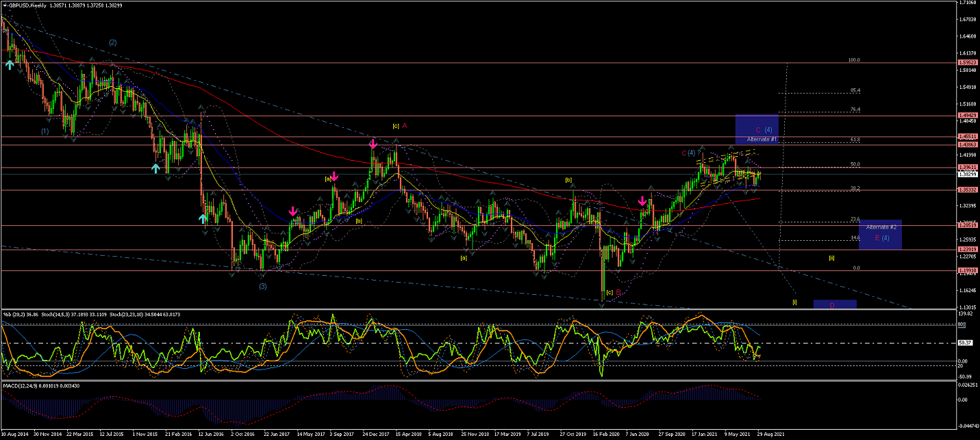Click the wave (2) label near the top left

pos(112,42)
